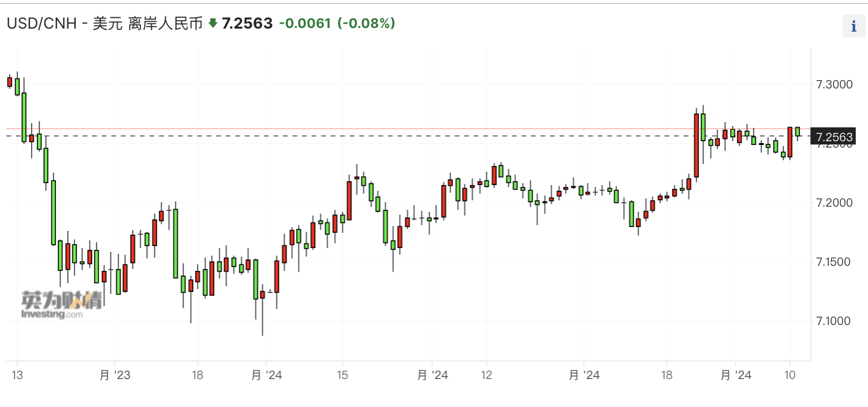Click the 7.1500 price axis label
This screenshot has width=868, height=407.
point(835,262)
